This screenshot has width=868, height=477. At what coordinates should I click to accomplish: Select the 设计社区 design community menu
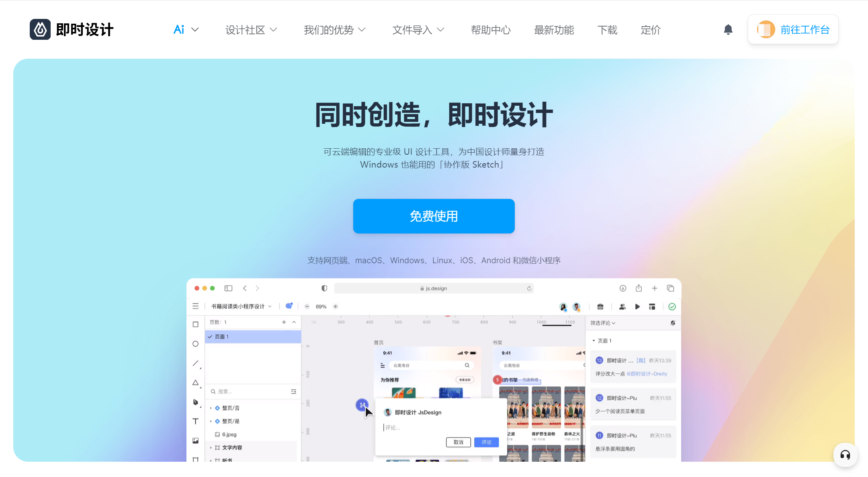[x=250, y=30]
